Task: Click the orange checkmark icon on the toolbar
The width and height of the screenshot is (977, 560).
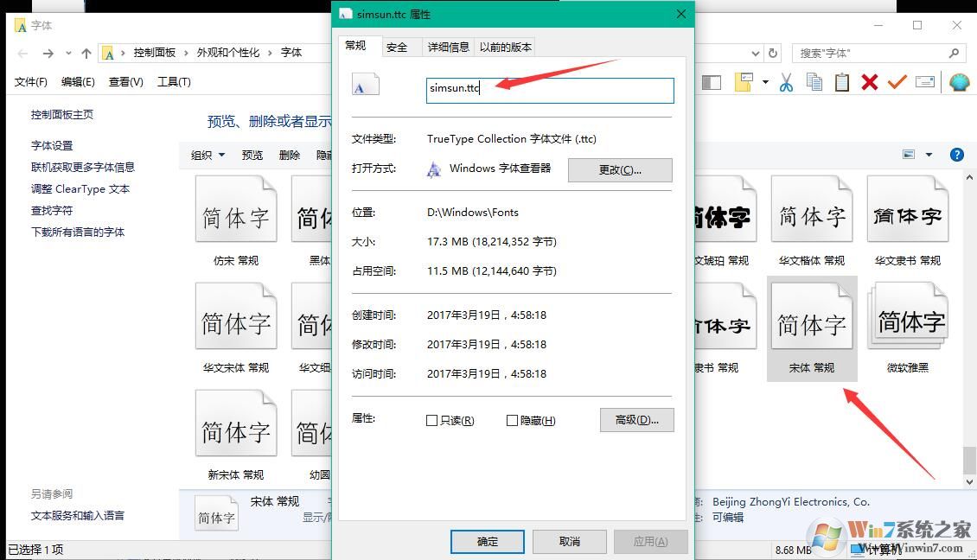Action: tap(897, 82)
